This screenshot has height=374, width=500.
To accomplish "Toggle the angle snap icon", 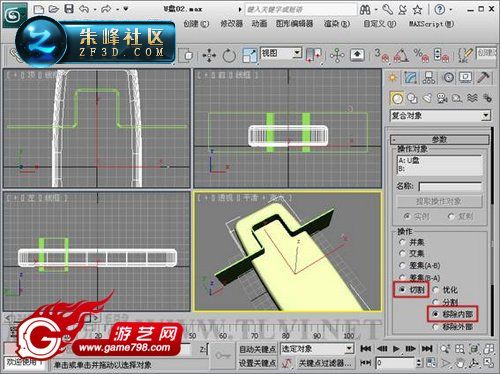I will pos(401,55).
